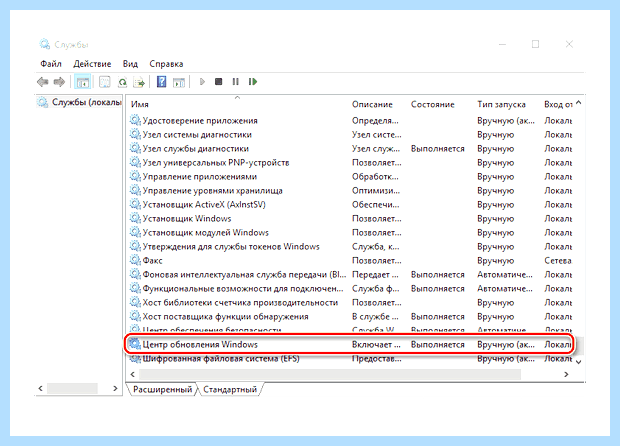
Task: Click the services list scroll-up arrow
Action: [578, 103]
